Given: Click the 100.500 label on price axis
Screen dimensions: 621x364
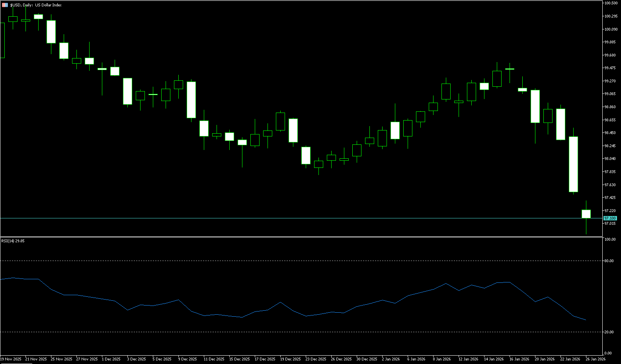Looking at the screenshot, I should pyautogui.click(x=611, y=3).
